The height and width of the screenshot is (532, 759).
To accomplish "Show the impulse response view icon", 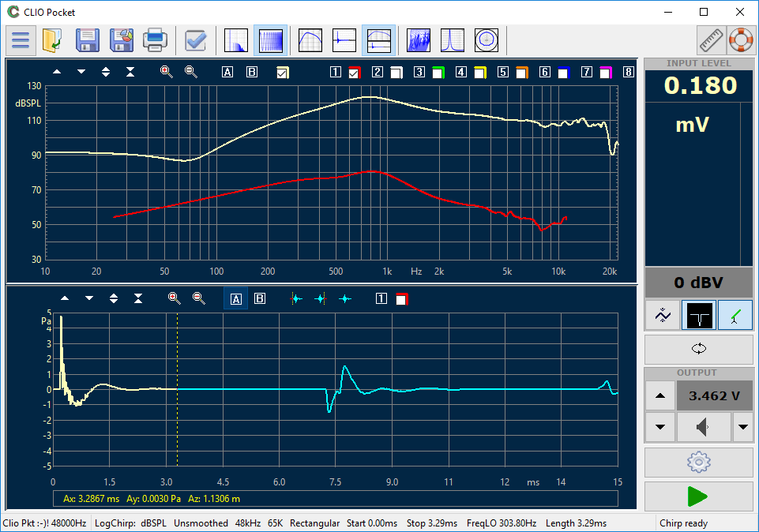I will tap(344, 40).
